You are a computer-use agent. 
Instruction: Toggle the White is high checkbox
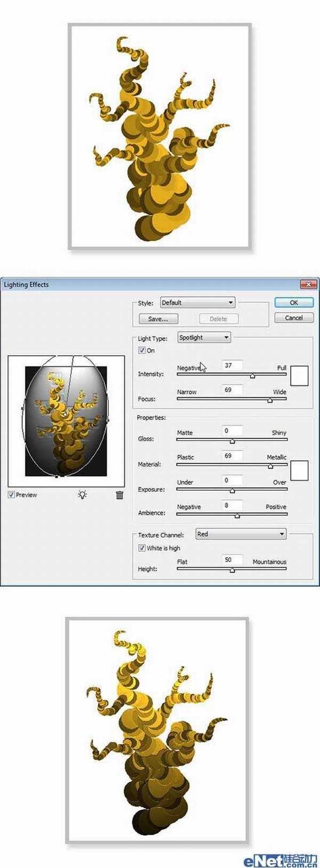(142, 548)
